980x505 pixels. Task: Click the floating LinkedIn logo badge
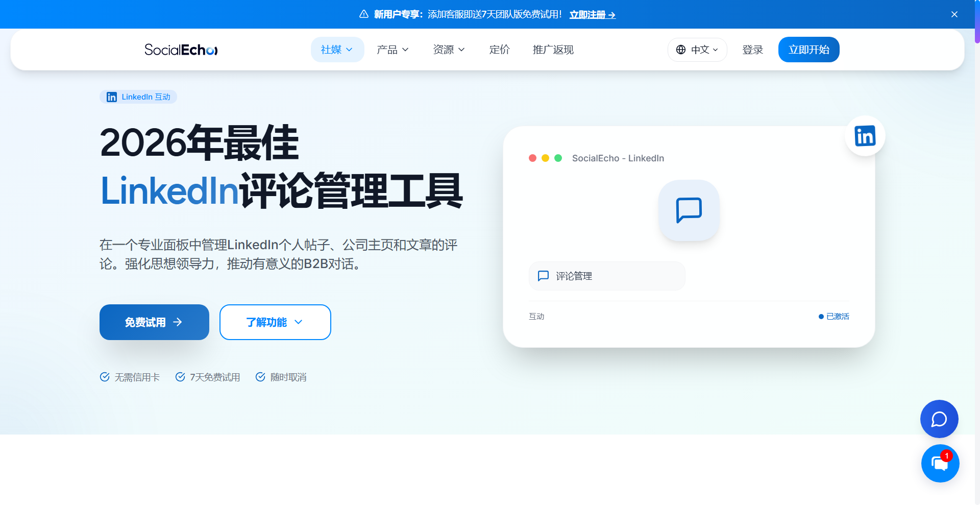point(865,136)
